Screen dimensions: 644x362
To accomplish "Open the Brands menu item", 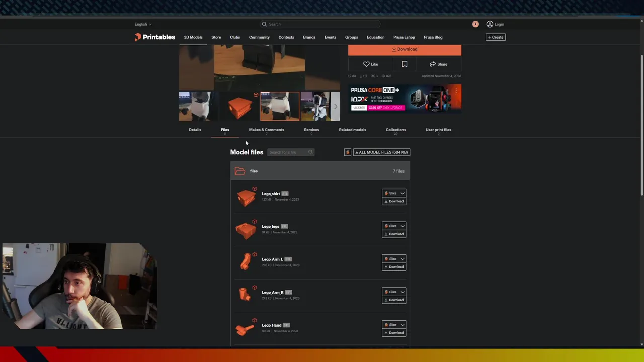I will (309, 37).
